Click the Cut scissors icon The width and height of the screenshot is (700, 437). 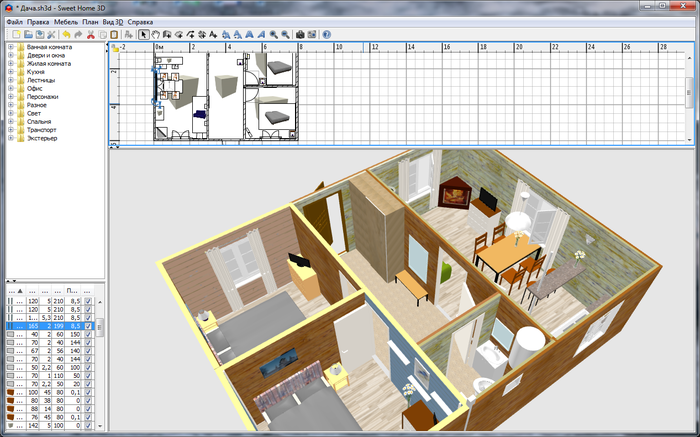pos(91,34)
